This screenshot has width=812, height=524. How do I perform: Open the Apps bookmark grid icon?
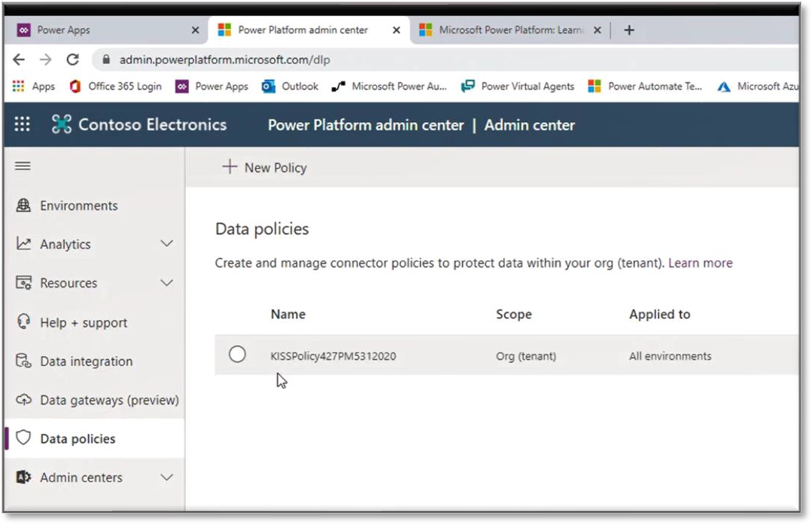(19, 86)
